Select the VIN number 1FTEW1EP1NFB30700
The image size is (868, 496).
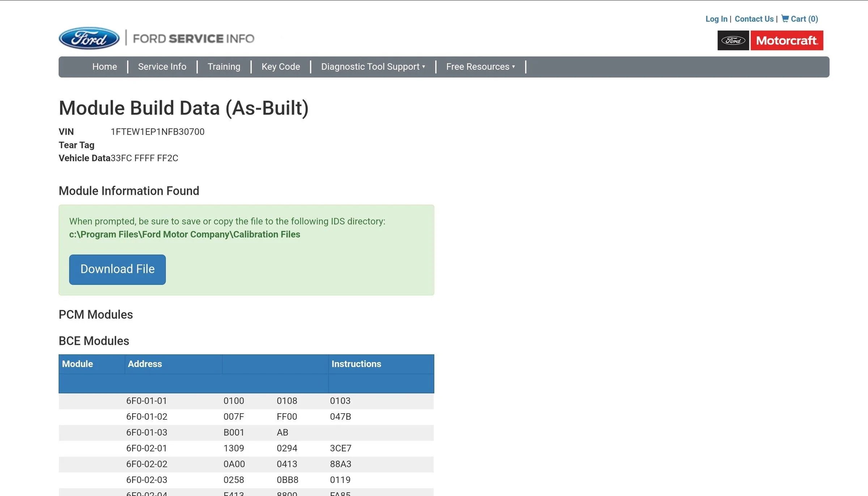click(x=157, y=132)
